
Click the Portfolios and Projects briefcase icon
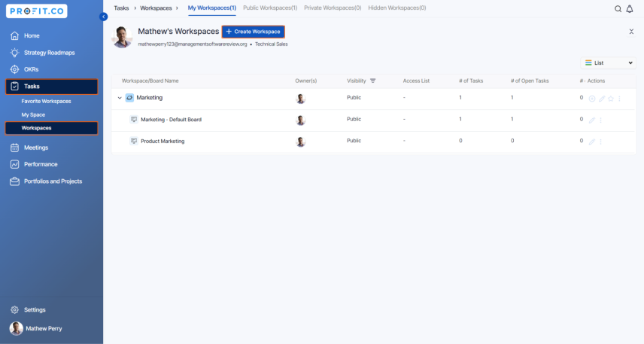click(15, 181)
